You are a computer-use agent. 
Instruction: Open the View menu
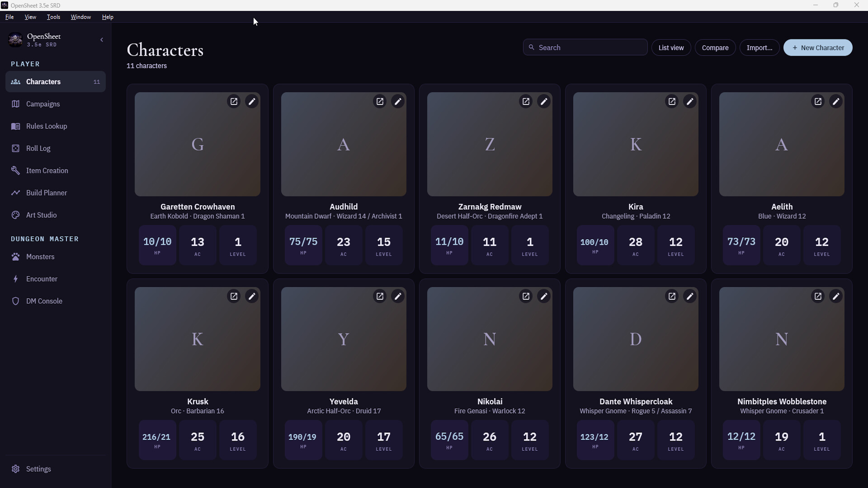point(30,17)
